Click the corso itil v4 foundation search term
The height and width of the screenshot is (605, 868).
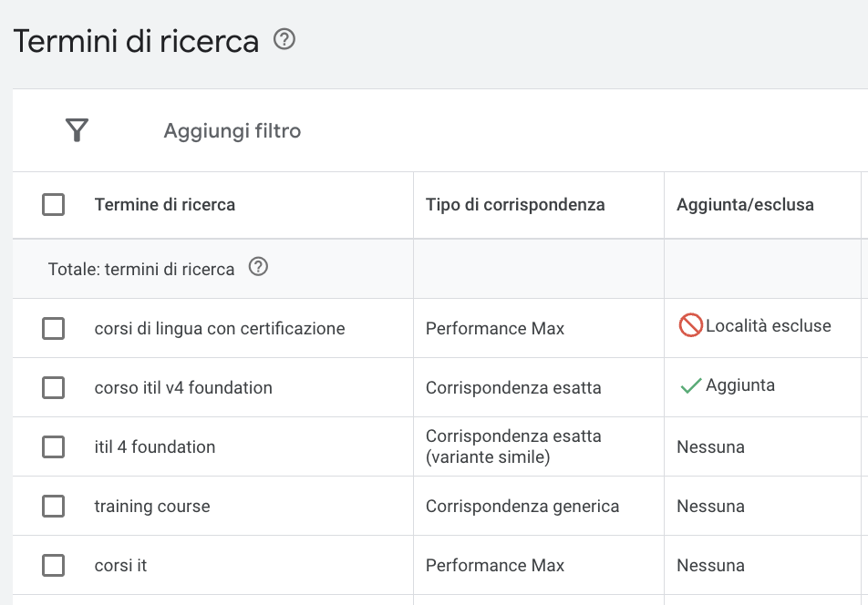[183, 387]
